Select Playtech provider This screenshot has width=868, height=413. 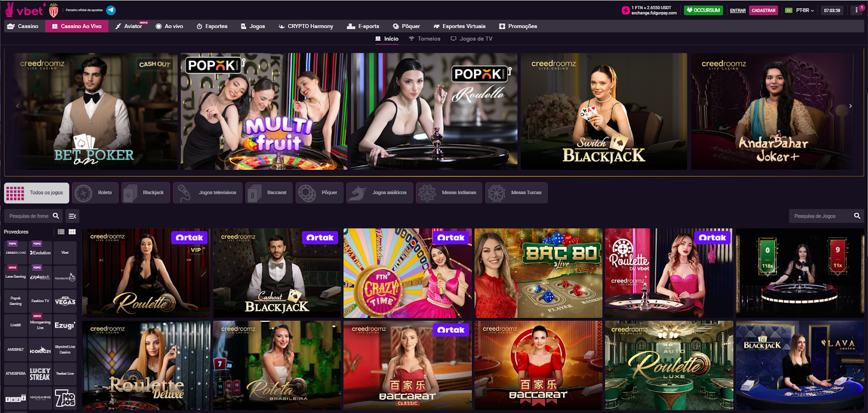click(x=40, y=277)
